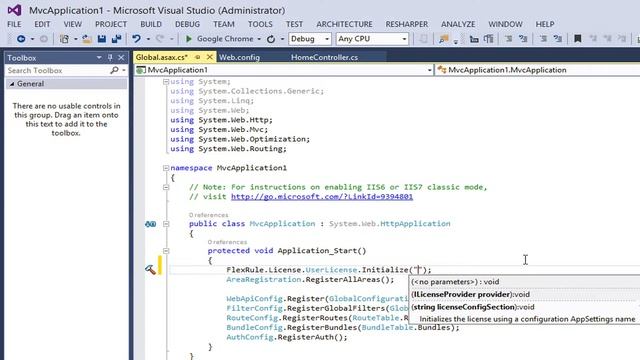This screenshot has height=360, width=640.
Task: Click the hammer quick-action icon in margin
Action: 150,269
